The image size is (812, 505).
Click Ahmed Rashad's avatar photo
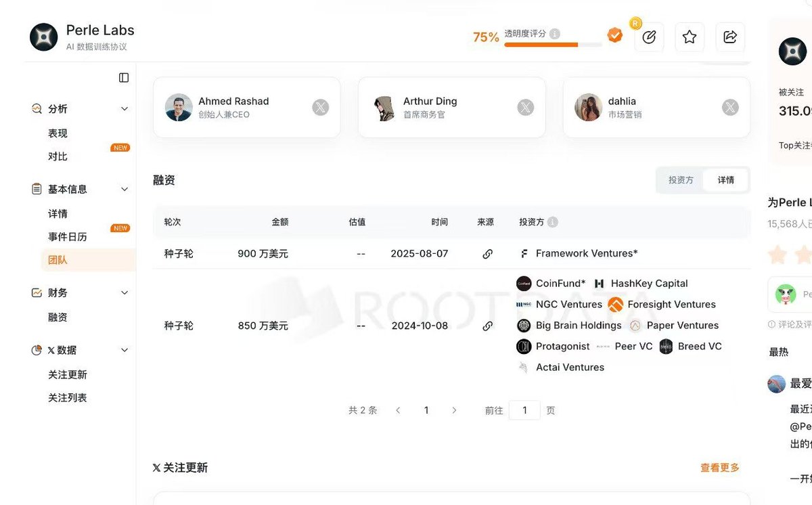click(179, 107)
